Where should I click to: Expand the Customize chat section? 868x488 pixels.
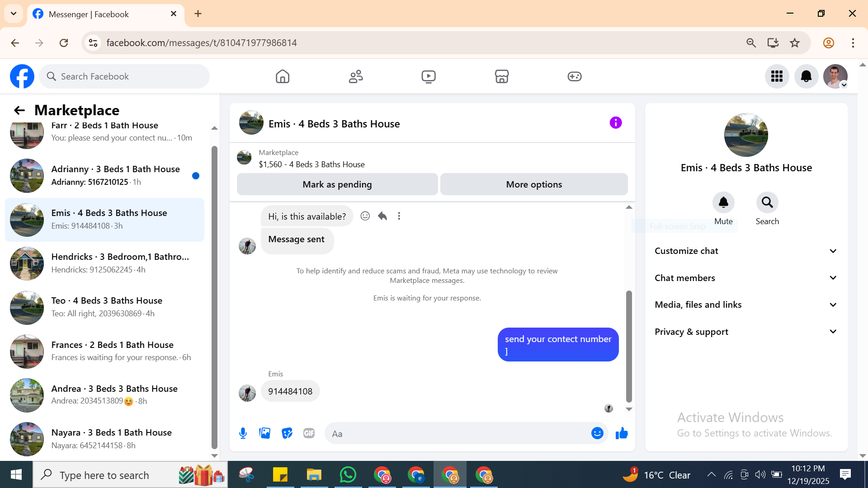(746, 251)
